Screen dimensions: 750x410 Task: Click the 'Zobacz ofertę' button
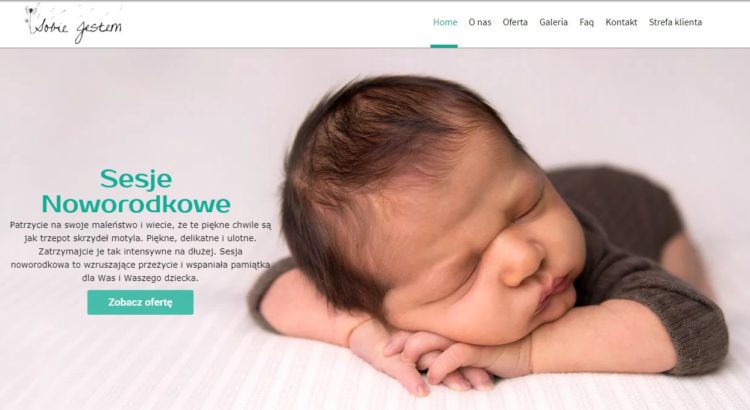[x=140, y=302]
